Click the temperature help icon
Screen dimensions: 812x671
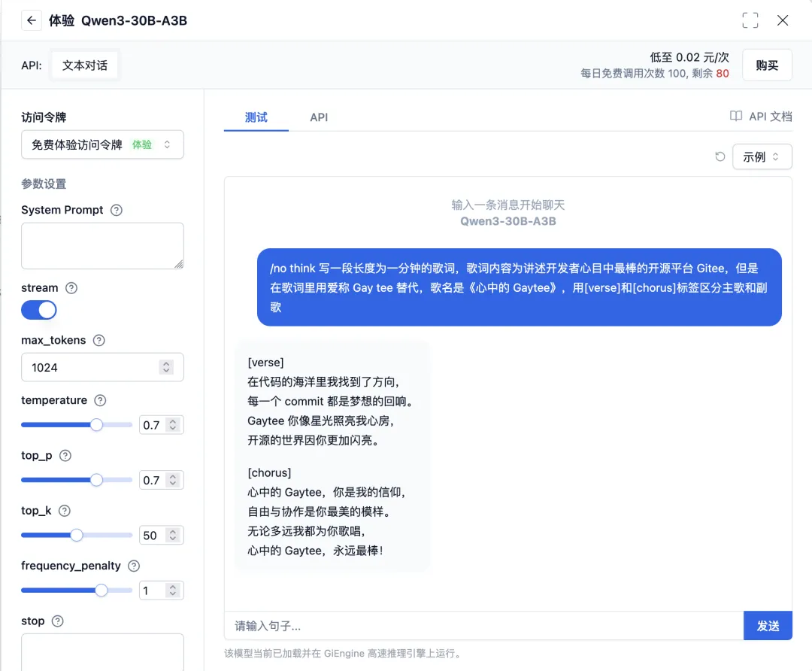point(100,400)
